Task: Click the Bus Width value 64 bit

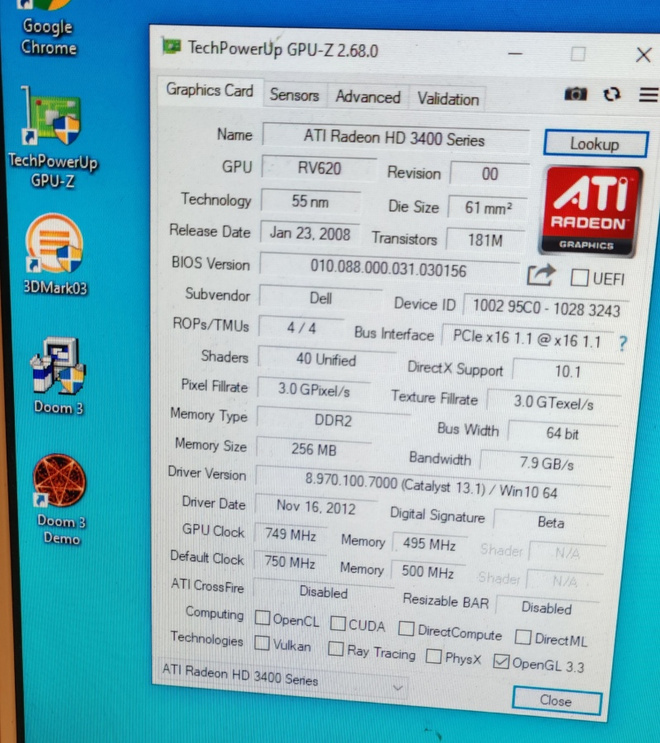Action: 562,433
